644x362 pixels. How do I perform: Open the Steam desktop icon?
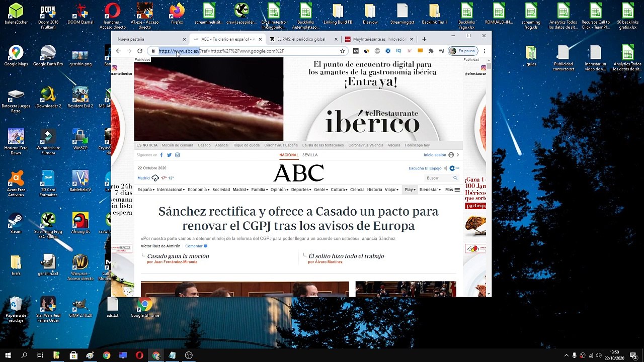[16, 224]
